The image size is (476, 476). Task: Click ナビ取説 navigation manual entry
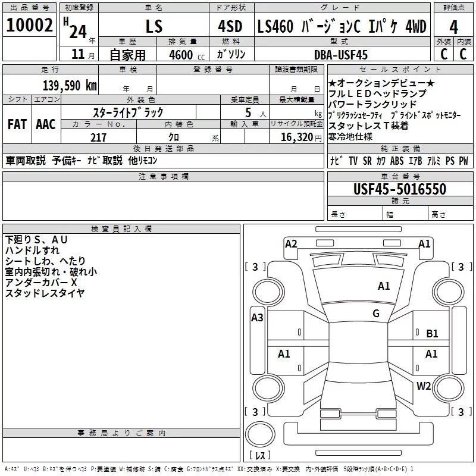tap(105, 161)
